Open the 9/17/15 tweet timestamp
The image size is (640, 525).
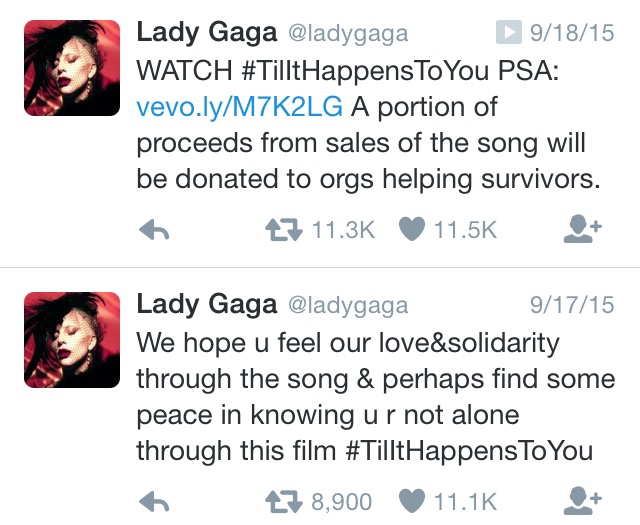pyautogui.click(x=572, y=305)
